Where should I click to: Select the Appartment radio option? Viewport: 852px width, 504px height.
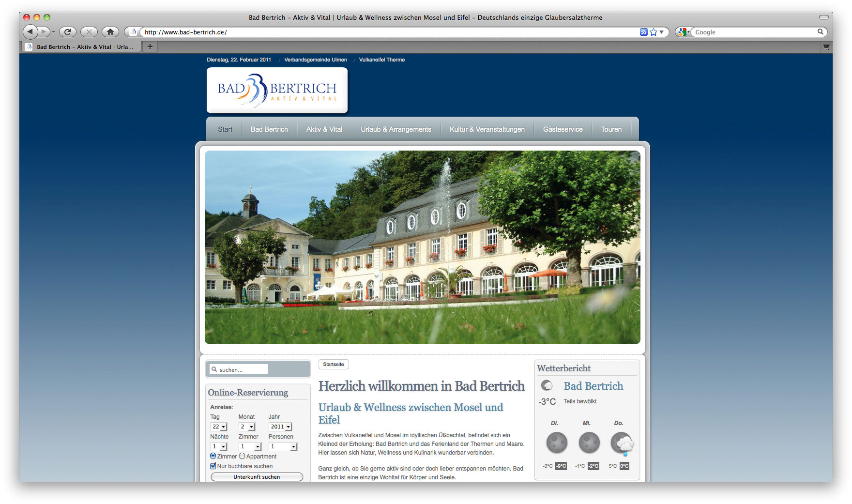[x=242, y=456]
